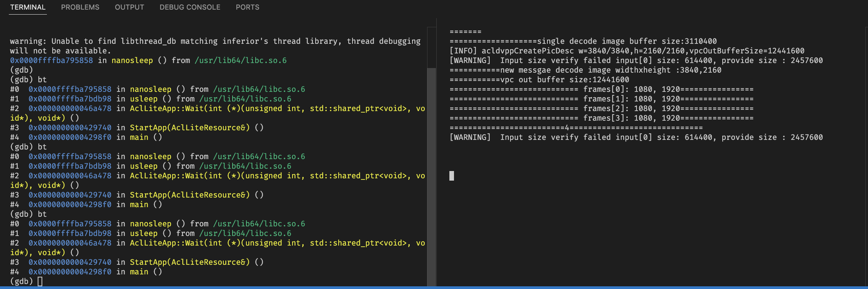Click the 'frames[2]: 1080, 1920' line
This screenshot has width=868, height=289.
pos(602,108)
